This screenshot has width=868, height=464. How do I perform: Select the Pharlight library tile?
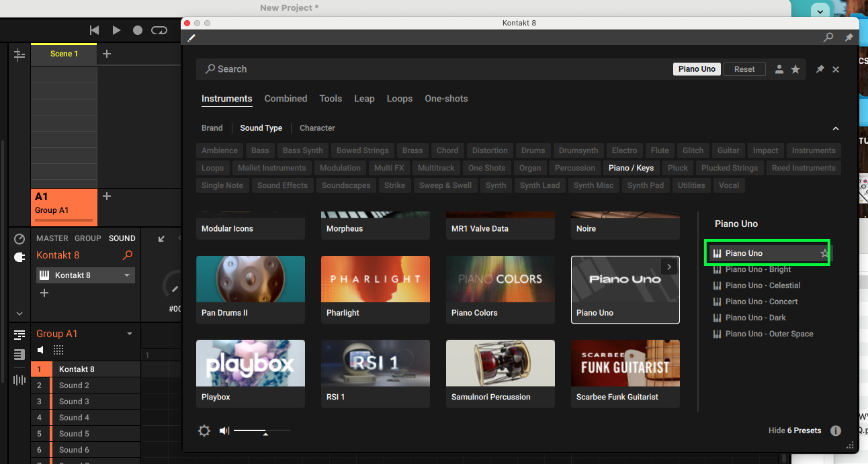pyautogui.click(x=376, y=289)
